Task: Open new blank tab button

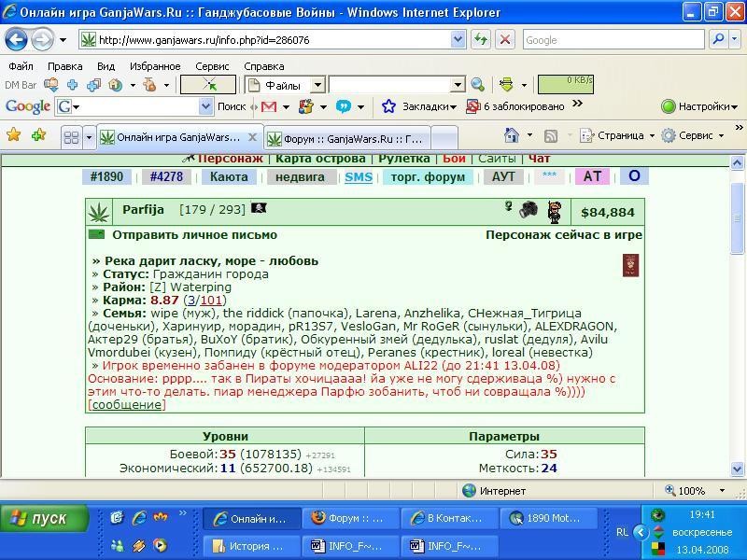Action: click(x=444, y=138)
